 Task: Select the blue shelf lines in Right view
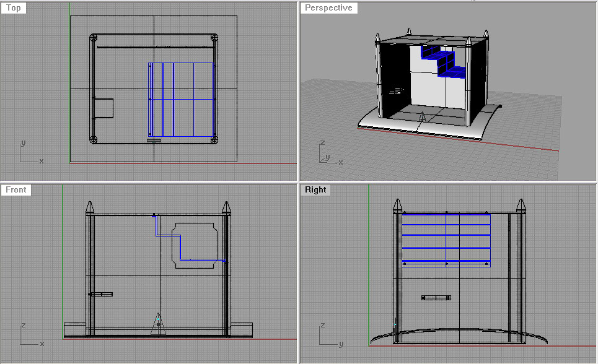[x=446, y=240]
